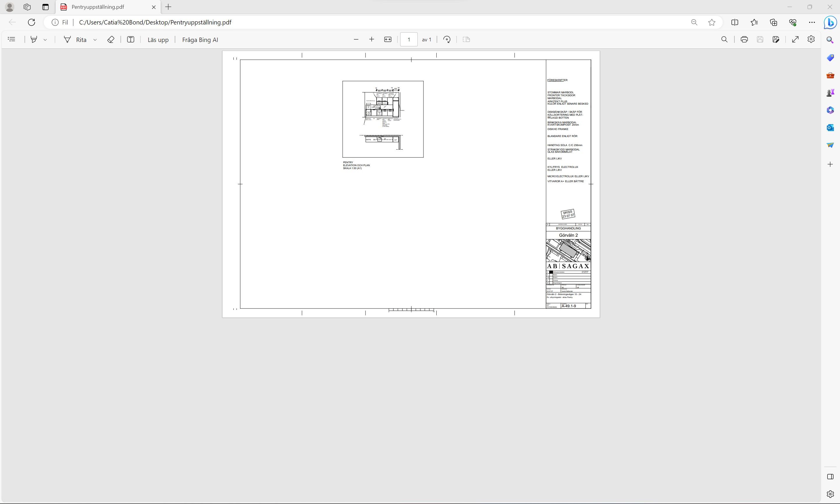Toggle split screen in browser toolbar

[734, 22]
